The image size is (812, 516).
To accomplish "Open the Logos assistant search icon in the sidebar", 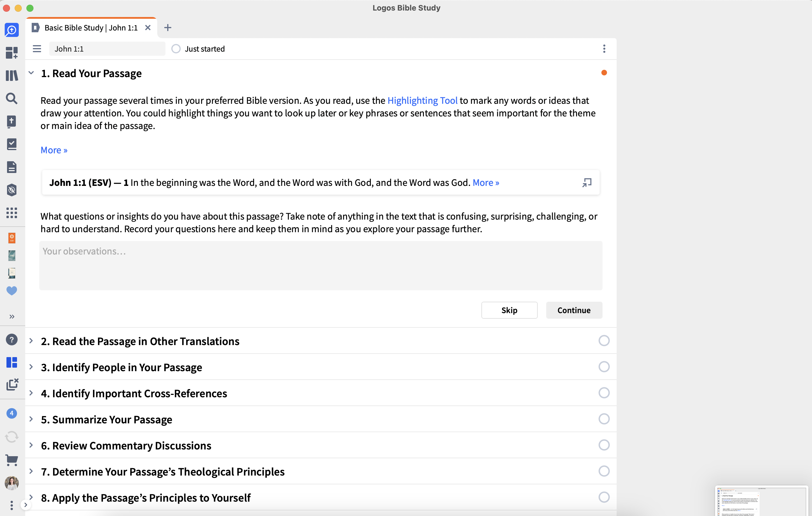I will [x=12, y=30].
